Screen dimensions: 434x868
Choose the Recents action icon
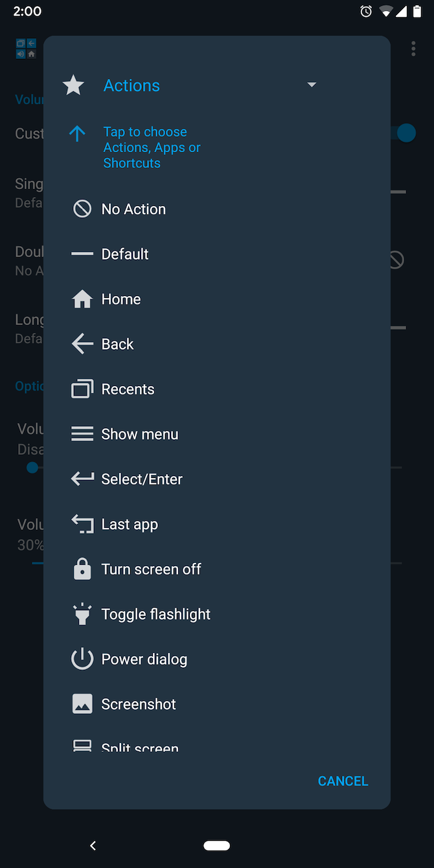pos(82,389)
